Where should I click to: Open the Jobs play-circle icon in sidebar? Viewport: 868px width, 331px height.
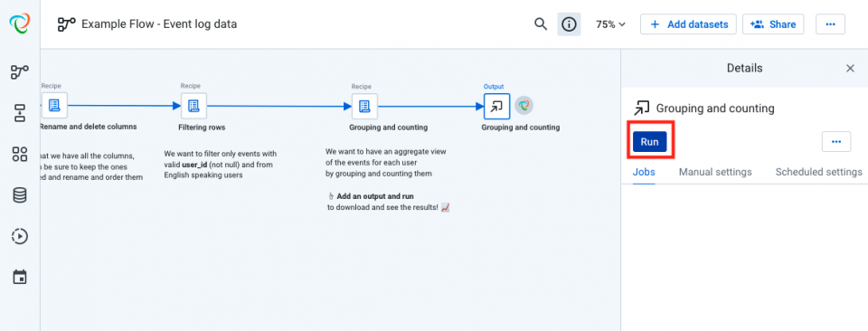click(20, 236)
